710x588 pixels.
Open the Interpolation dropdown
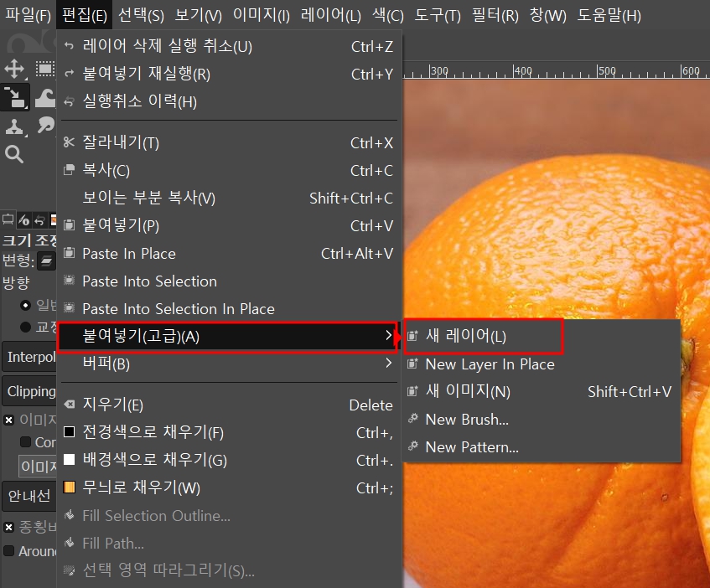coord(29,357)
